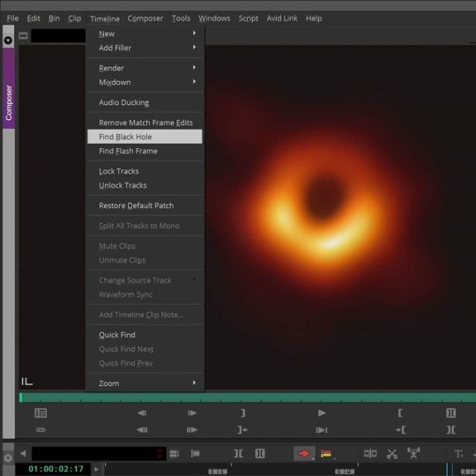Screen dimensions: 476x476
Task: Toggle the gang link icon
Action: click(41, 430)
